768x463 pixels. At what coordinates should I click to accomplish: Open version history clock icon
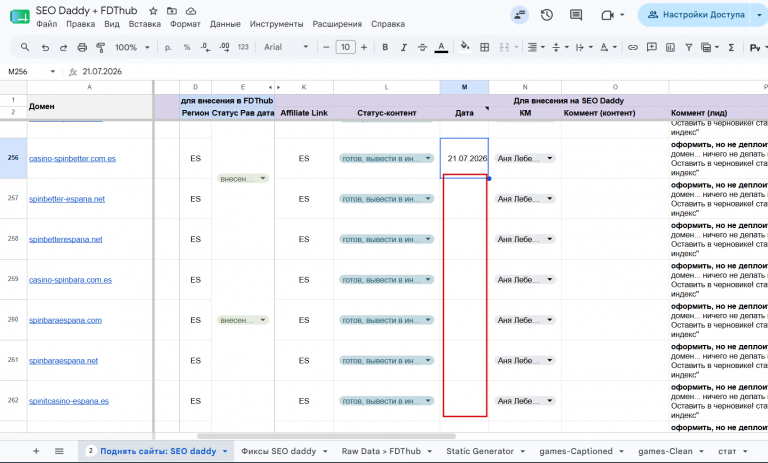tap(547, 15)
